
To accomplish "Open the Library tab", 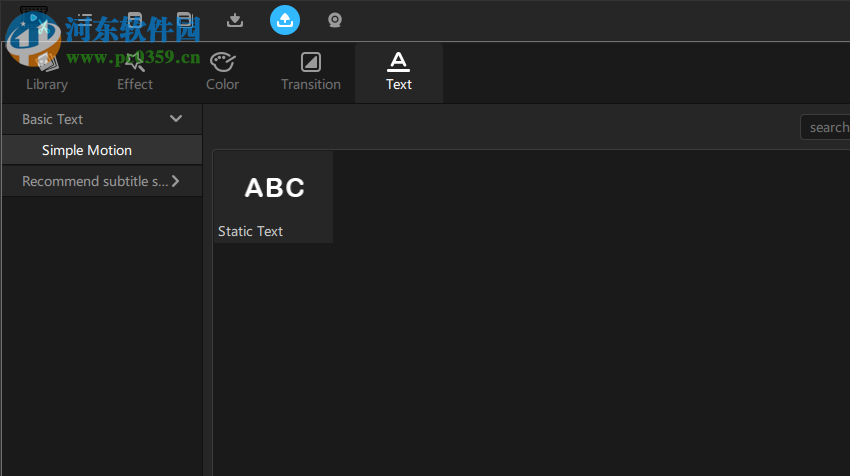I will click(47, 72).
